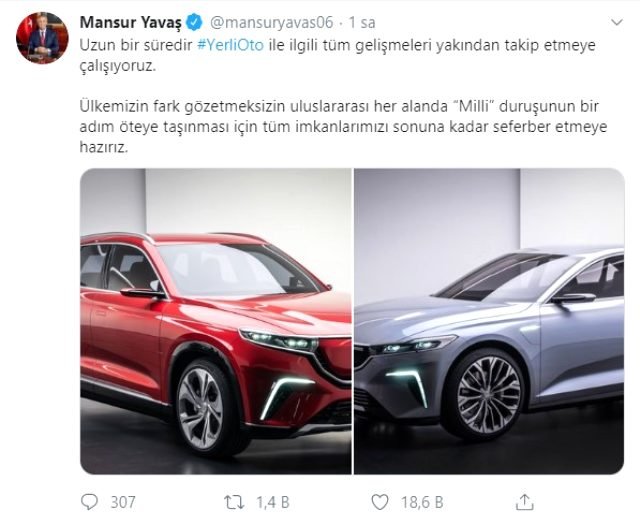Expand the tweet options chevron
The width and height of the screenshot is (640, 524).
(x=616, y=22)
